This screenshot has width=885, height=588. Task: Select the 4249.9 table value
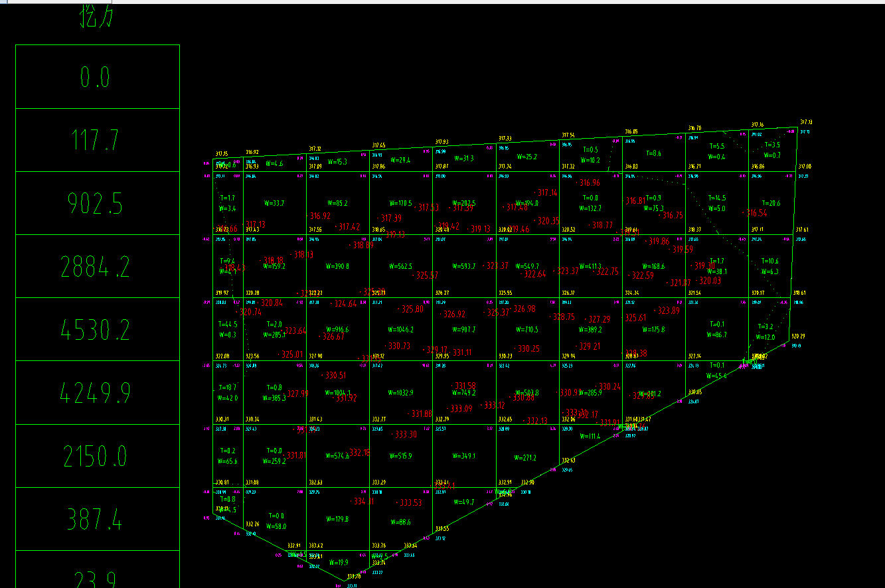pos(95,394)
